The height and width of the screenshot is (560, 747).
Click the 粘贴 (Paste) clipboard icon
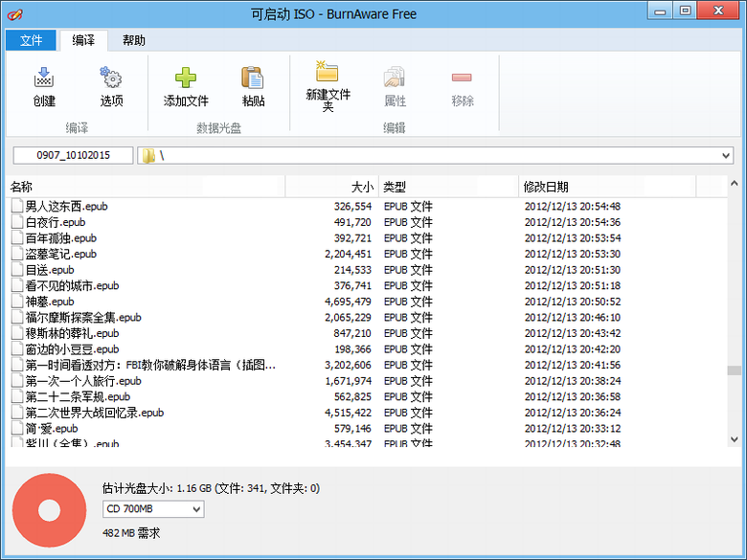point(253,78)
